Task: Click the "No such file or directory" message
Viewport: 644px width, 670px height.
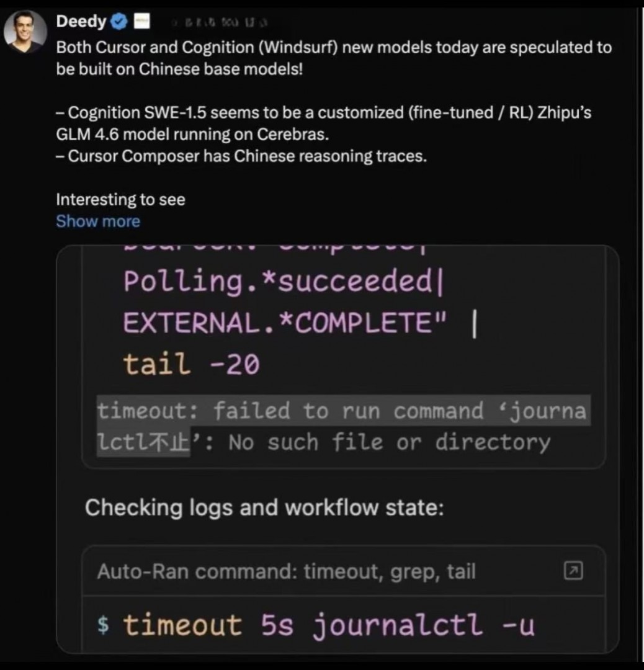Action: 389,443
